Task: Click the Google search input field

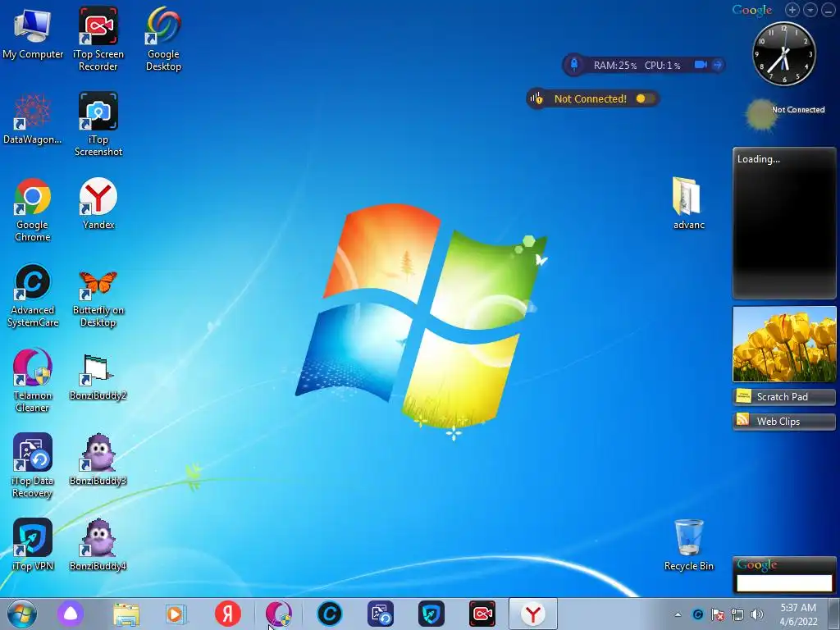Action: pos(784,583)
